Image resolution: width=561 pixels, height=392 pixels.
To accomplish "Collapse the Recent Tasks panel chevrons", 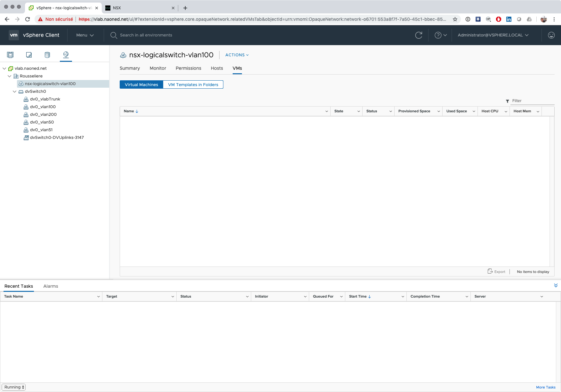I will [x=556, y=285].
